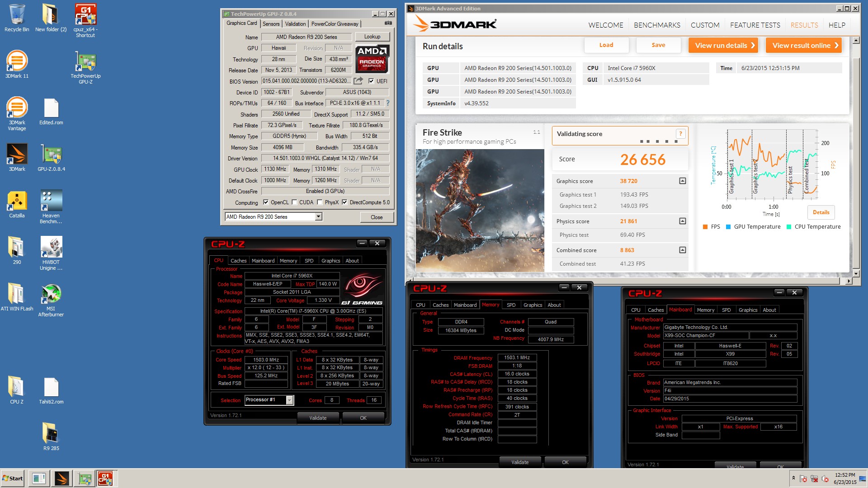
Task: Toggle CUDA checkbox in GPU-Z
Action: pos(294,202)
